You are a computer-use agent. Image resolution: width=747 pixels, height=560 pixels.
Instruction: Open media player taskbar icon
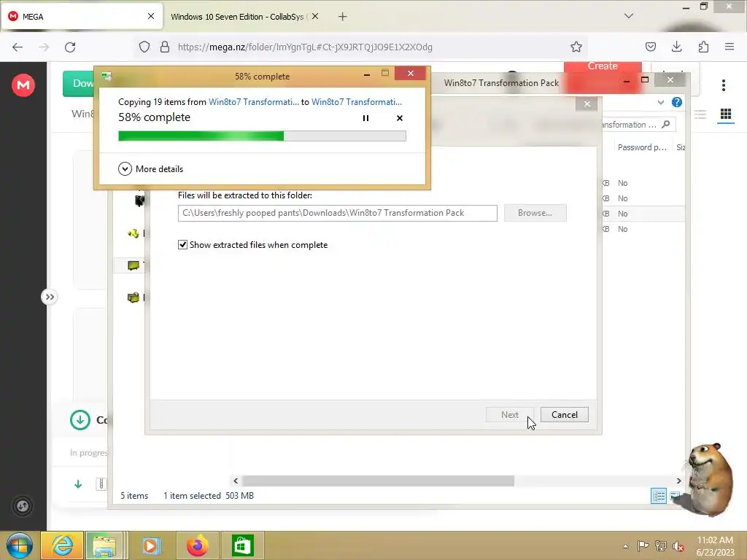pos(151,545)
